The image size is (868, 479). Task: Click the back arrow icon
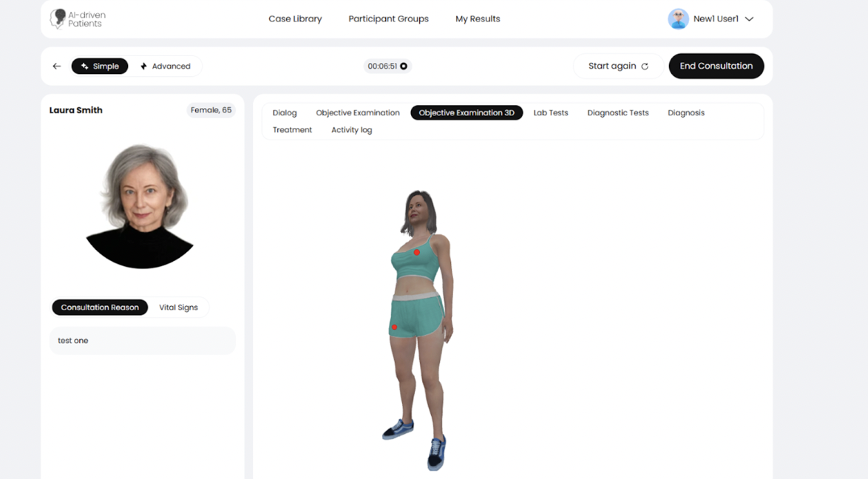pyautogui.click(x=57, y=67)
